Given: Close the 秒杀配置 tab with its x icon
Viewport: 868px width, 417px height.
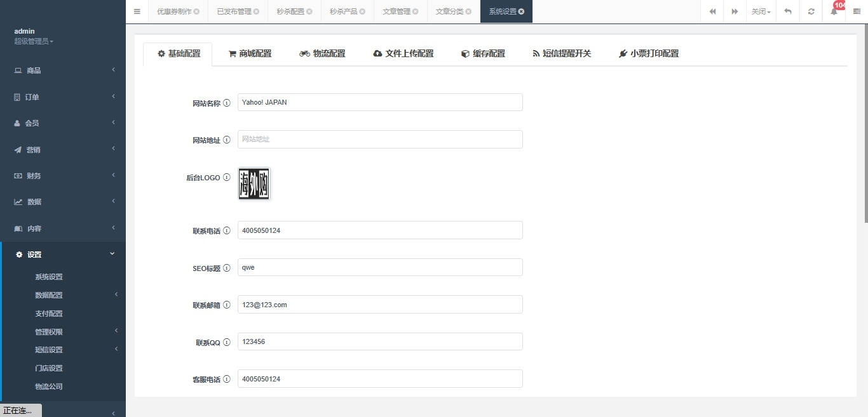Looking at the screenshot, I should pos(309,11).
